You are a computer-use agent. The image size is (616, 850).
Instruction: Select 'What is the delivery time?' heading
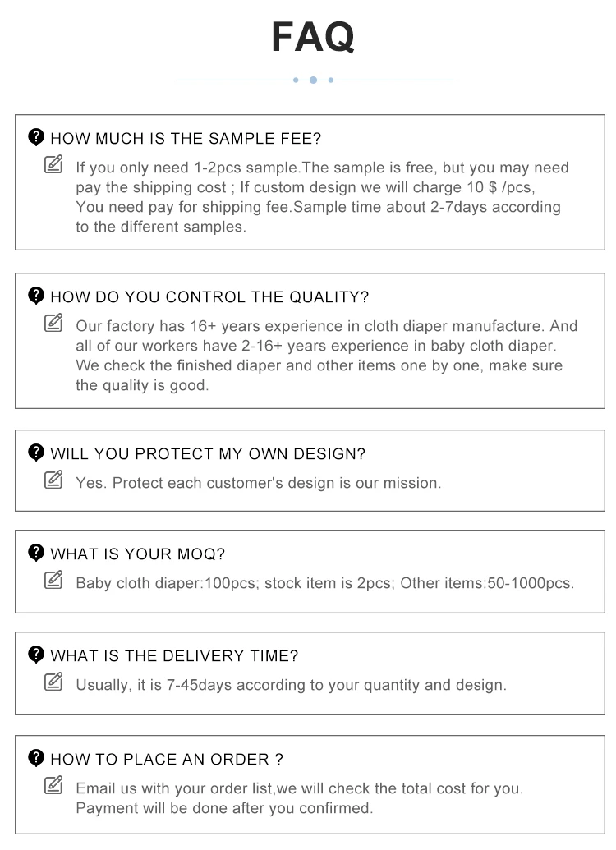coord(174,655)
